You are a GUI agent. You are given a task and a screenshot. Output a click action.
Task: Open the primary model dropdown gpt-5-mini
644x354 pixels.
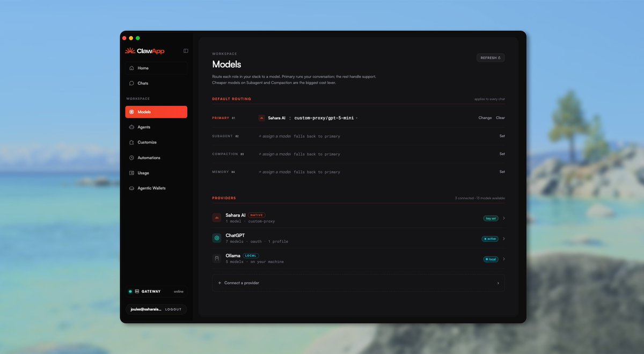point(326,118)
